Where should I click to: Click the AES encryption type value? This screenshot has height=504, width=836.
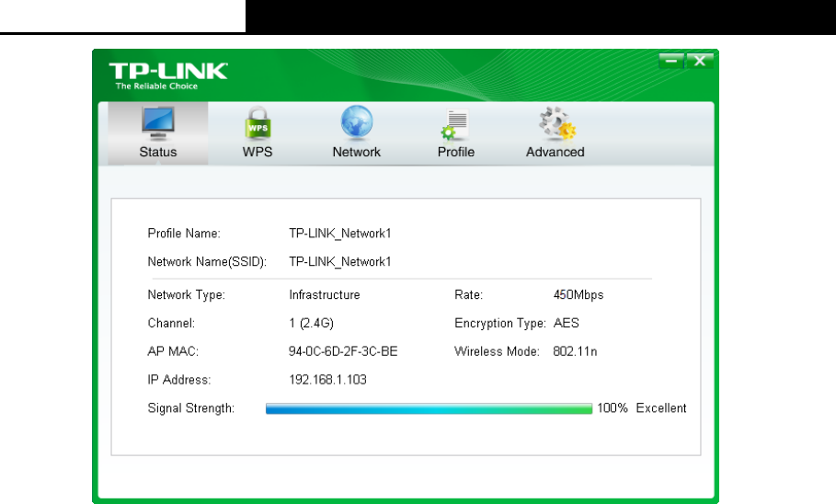pos(567,323)
